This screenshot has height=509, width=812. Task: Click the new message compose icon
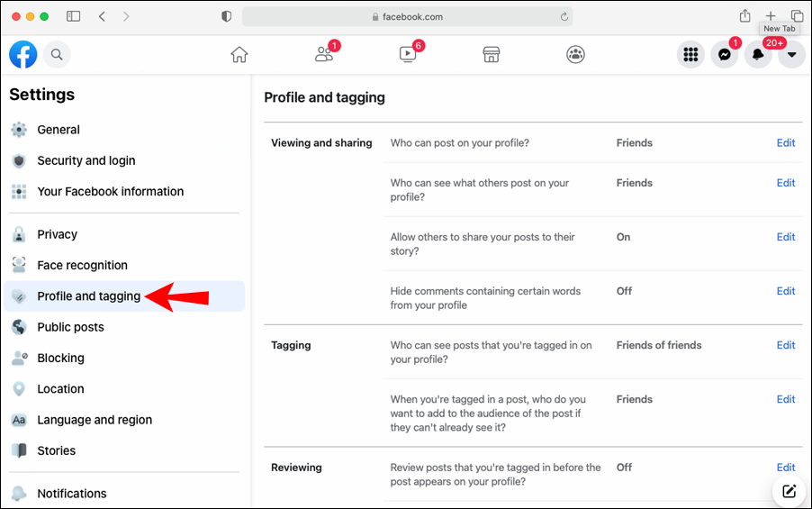(x=789, y=491)
